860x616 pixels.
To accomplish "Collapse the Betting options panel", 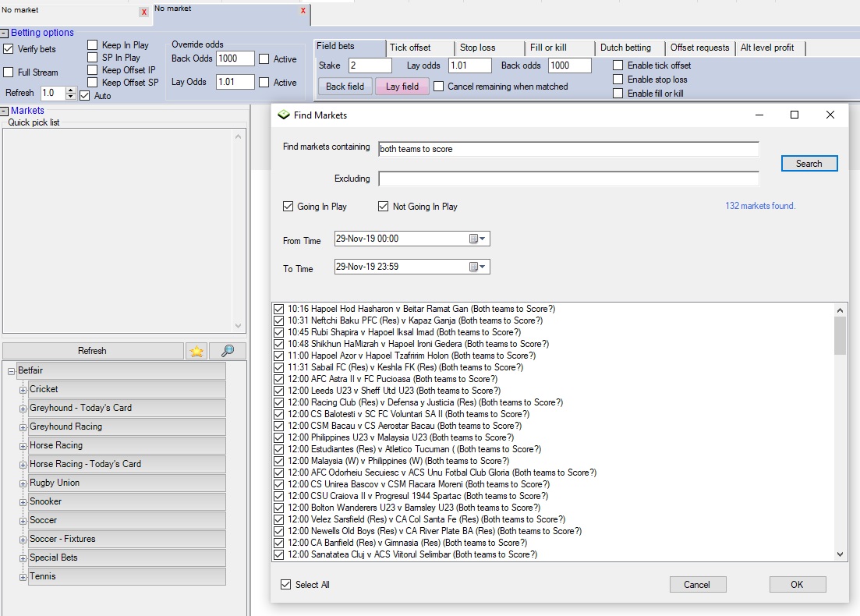I will 5,33.
